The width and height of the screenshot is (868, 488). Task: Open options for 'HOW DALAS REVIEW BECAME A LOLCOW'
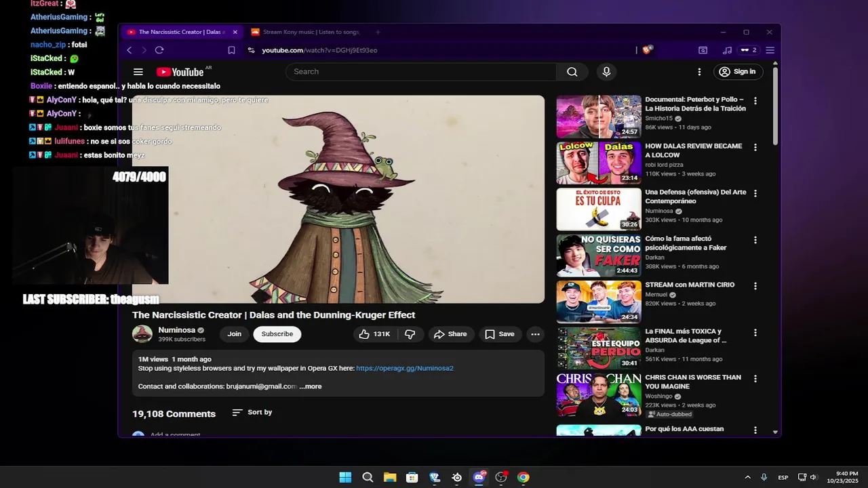[755, 147]
